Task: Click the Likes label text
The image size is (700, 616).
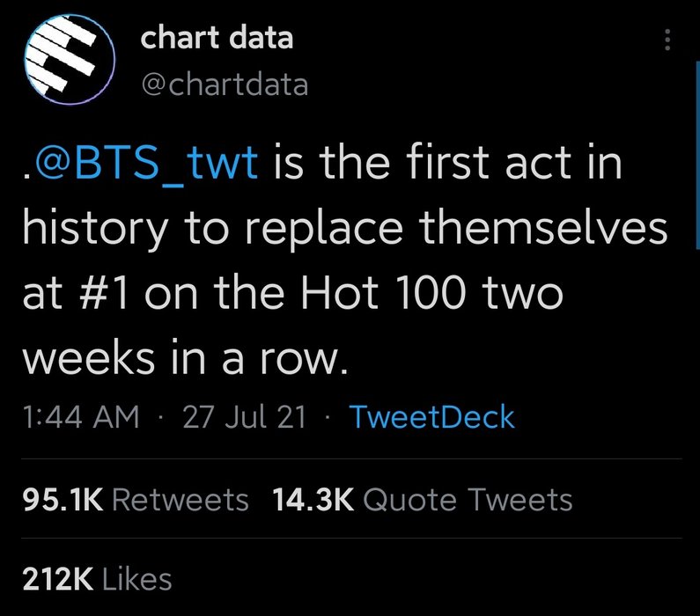Action: pyautogui.click(x=137, y=579)
